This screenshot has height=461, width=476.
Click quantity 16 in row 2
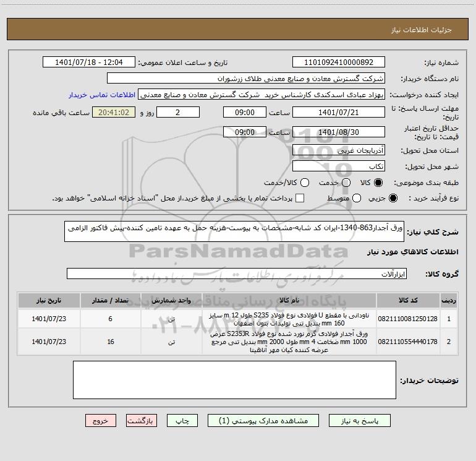tap(111, 342)
